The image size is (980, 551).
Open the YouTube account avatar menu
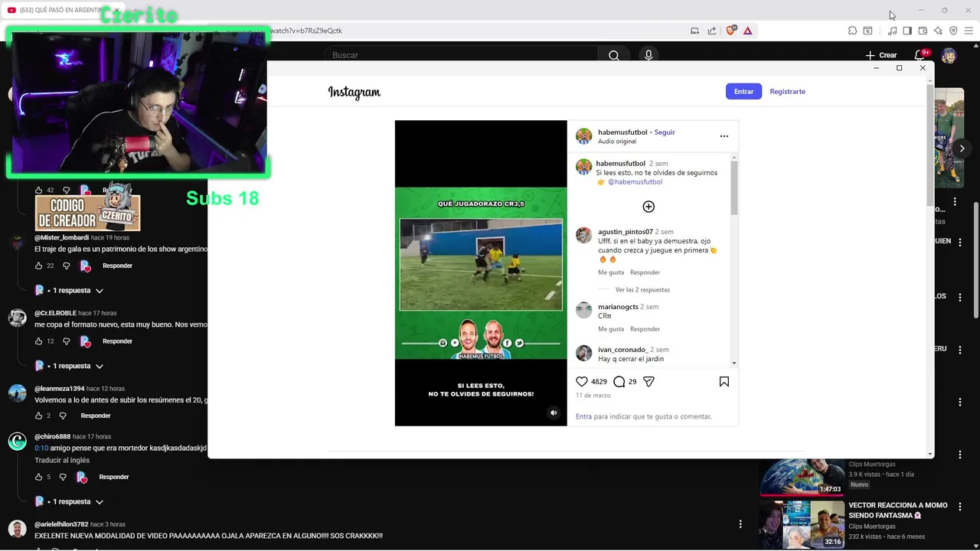point(949,55)
